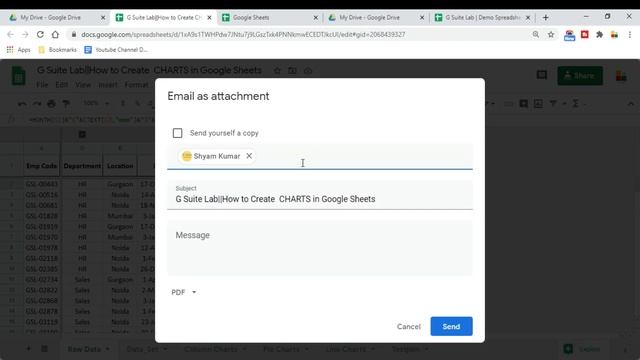640x360 pixels.
Task: Open the View menu
Action: (83, 85)
